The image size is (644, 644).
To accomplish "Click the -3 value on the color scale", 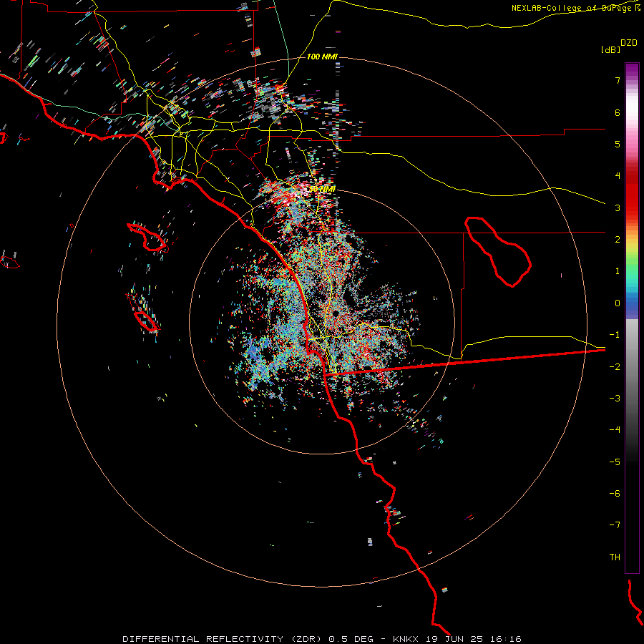I will 615,399.
